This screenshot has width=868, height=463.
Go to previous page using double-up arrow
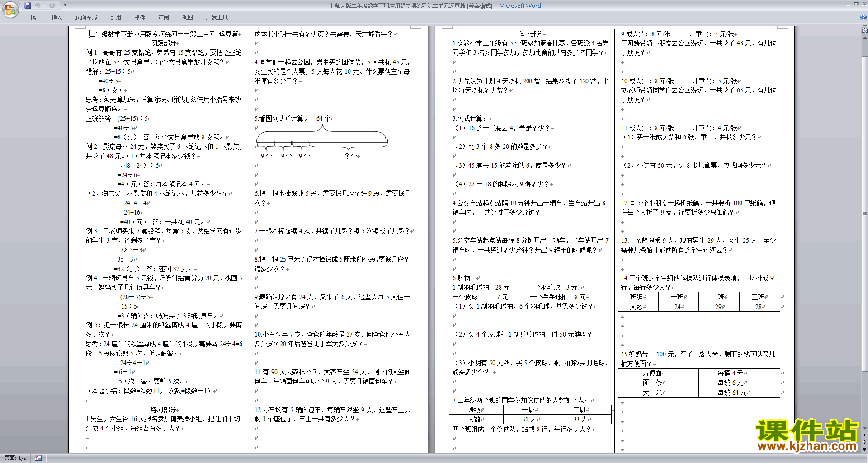pos(865,435)
